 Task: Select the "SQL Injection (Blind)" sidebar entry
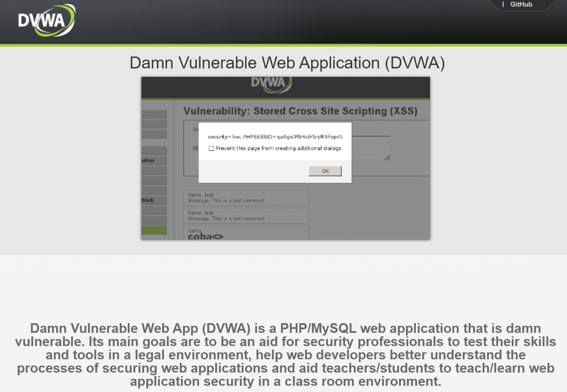click(x=154, y=200)
